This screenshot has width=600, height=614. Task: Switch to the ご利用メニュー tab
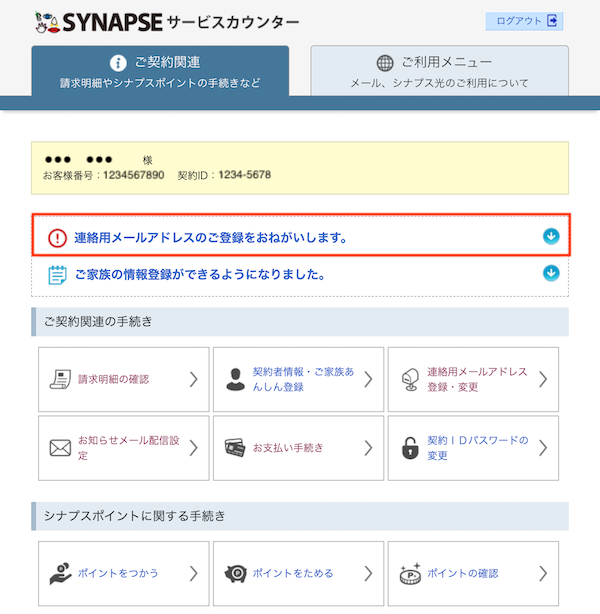click(x=439, y=72)
